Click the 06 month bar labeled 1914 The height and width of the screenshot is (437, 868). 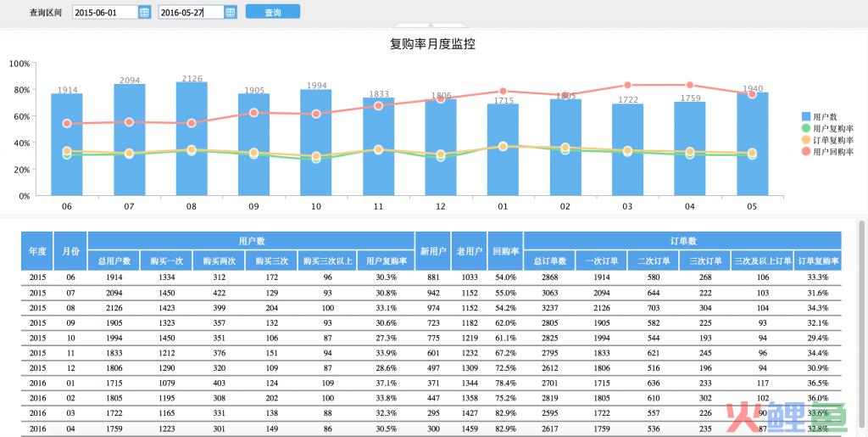(67, 144)
